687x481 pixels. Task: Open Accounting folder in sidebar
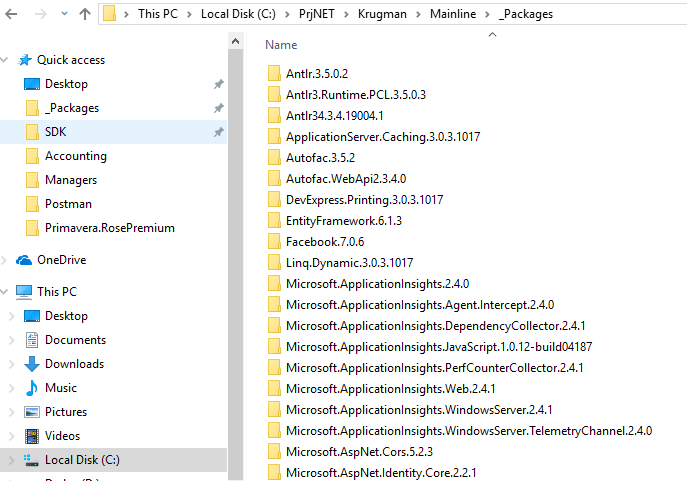[76, 156]
